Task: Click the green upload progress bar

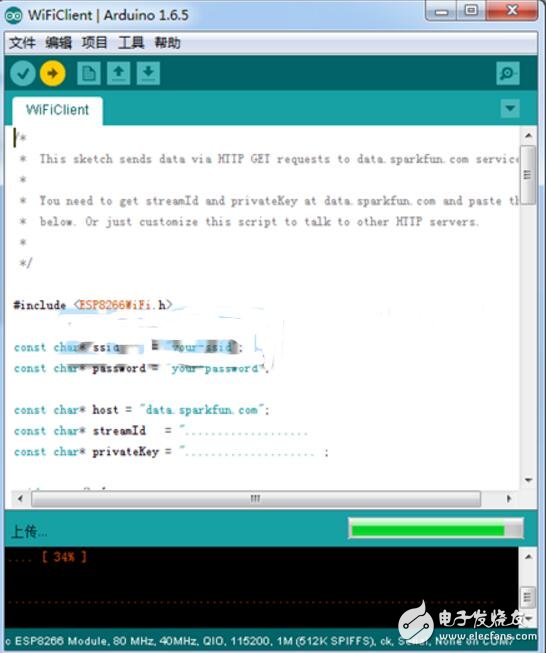Action: click(436, 529)
